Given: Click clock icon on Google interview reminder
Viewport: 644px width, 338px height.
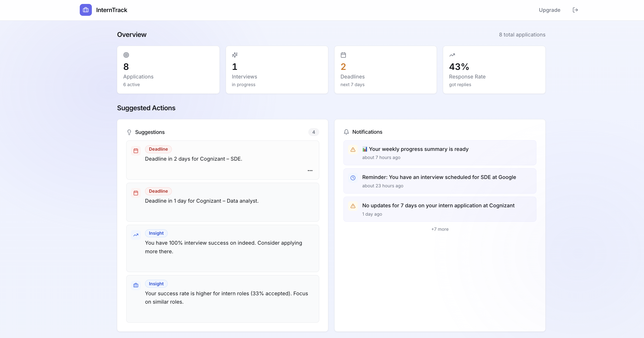Looking at the screenshot, I should [x=353, y=178].
